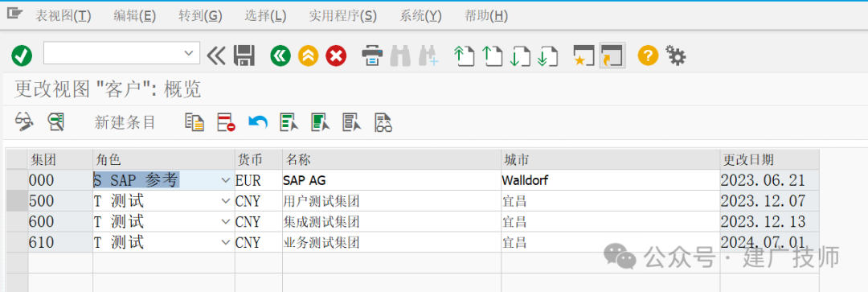Click the yellow Exit button
The width and height of the screenshot is (868, 292).
point(309,56)
